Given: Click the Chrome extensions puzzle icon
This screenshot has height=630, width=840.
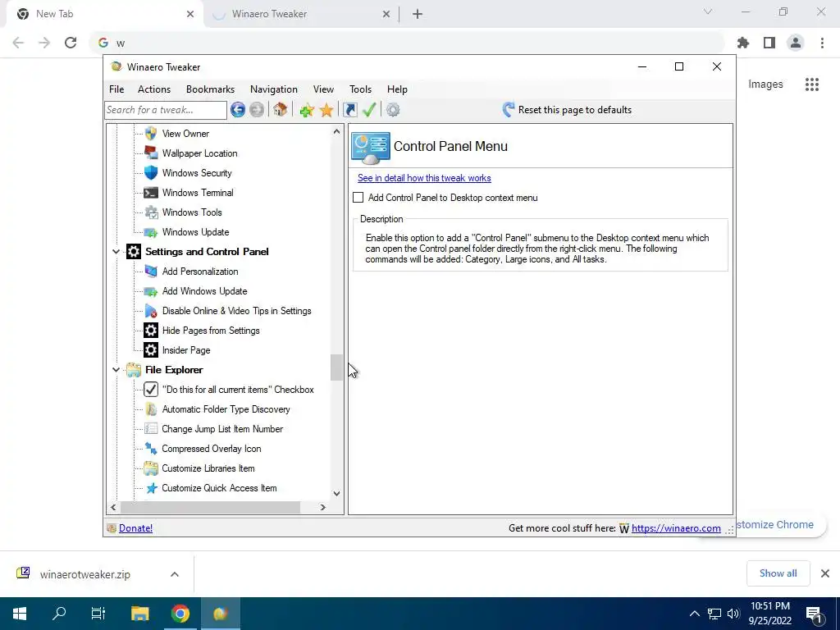Looking at the screenshot, I should point(743,43).
